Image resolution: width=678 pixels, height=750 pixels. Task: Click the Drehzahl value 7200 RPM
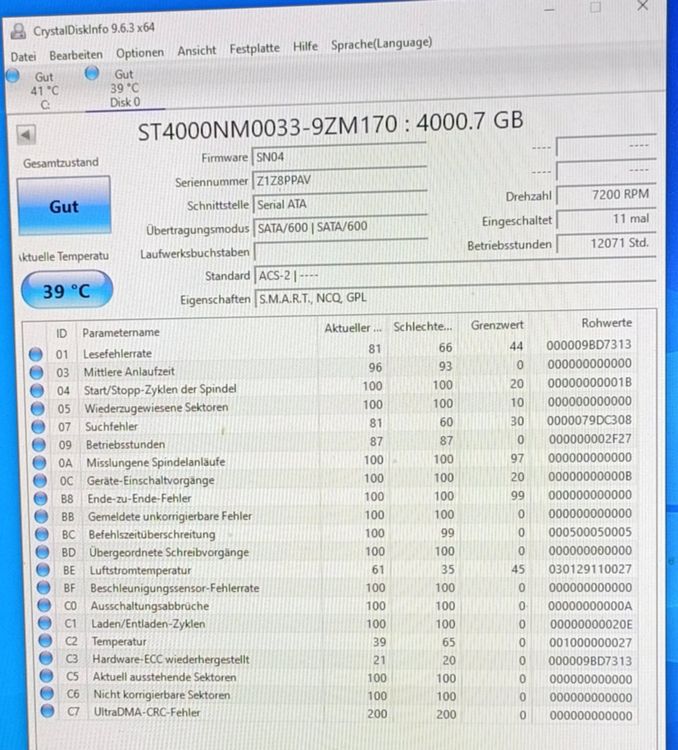coord(606,195)
